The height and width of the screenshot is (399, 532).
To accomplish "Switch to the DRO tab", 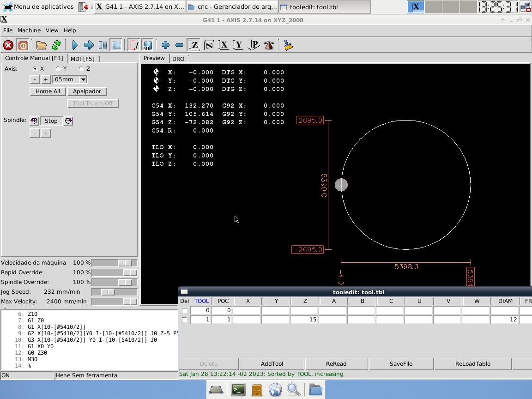I will (178, 59).
